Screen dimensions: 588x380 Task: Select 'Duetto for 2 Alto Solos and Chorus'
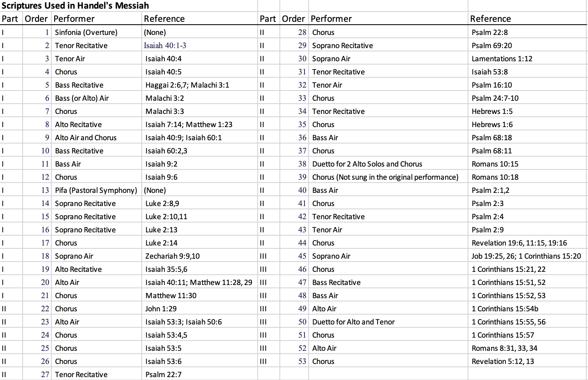tap(367, 164)
